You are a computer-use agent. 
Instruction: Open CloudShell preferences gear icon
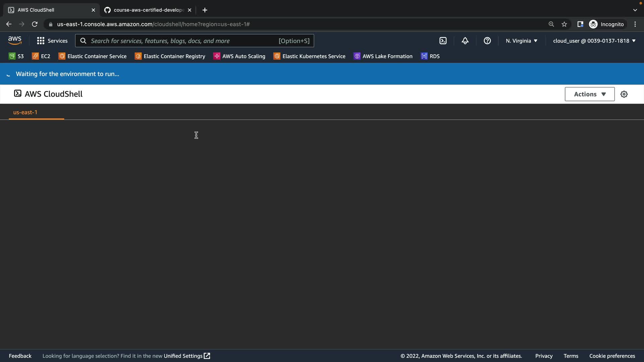[624, 94]
